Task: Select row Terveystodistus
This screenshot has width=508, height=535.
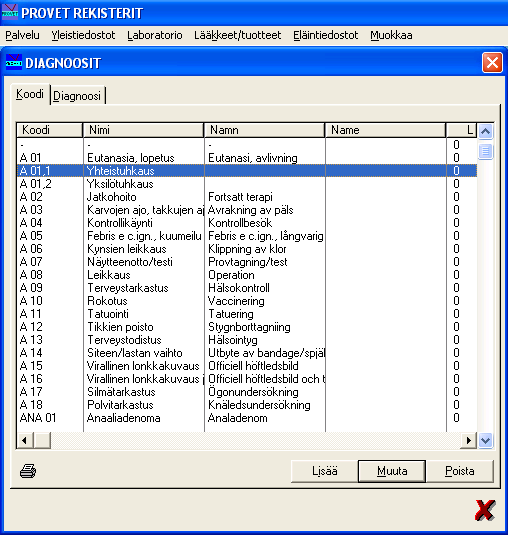Action: [x=247, y=339]
